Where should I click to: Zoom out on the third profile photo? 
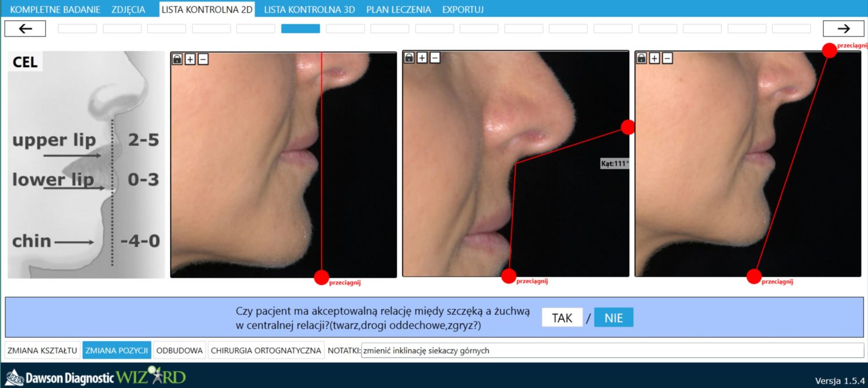click(667, 58)
